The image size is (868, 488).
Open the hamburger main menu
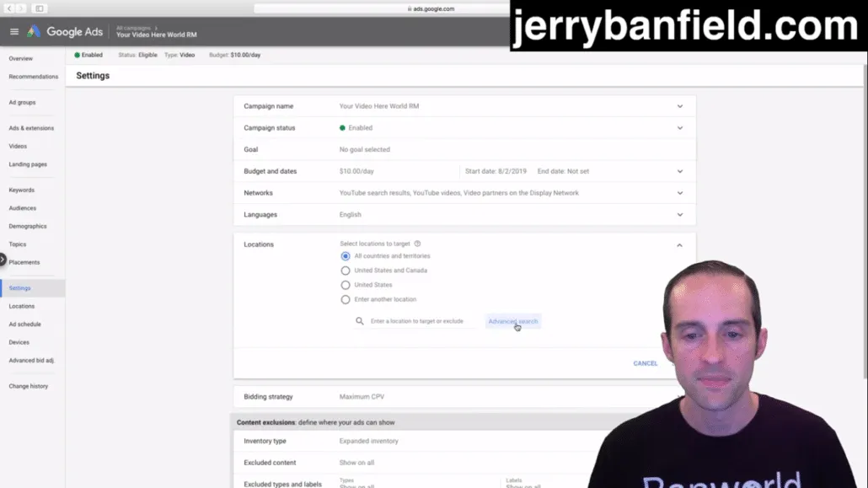14,31
